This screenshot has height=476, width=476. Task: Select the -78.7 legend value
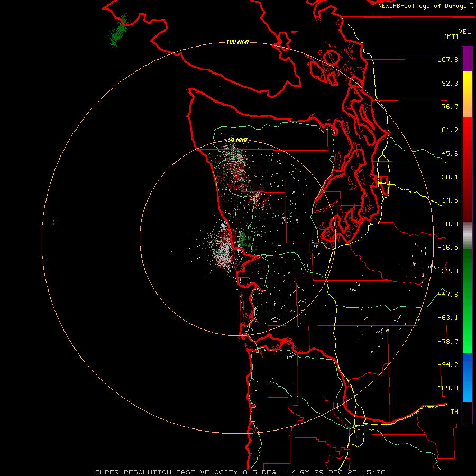click(x=448, y=342)
